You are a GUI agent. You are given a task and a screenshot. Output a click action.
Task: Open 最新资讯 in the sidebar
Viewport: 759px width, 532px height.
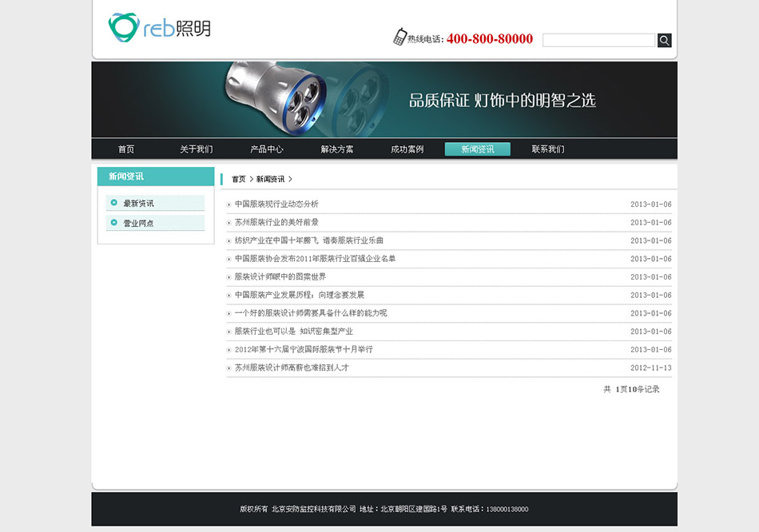point(155,203)
